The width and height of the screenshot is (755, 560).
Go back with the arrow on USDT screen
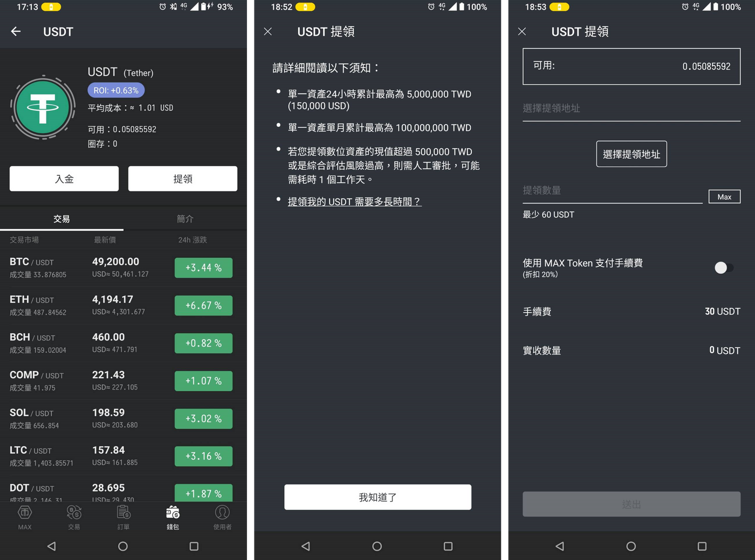click(16, 31)
